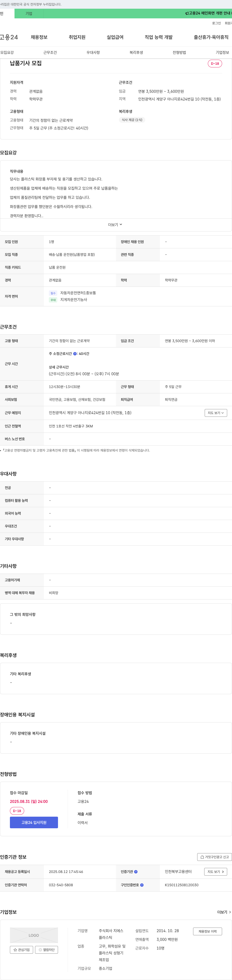Screen dimensions: 232x980
Task: Jump to the 기업정보 section tab
Action: (x=223, y=52)
